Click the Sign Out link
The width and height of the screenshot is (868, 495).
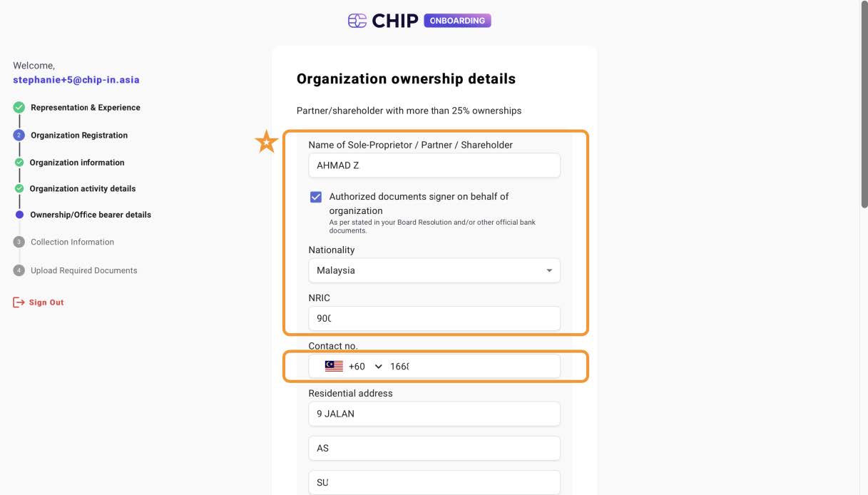click(x=46, y=302)
